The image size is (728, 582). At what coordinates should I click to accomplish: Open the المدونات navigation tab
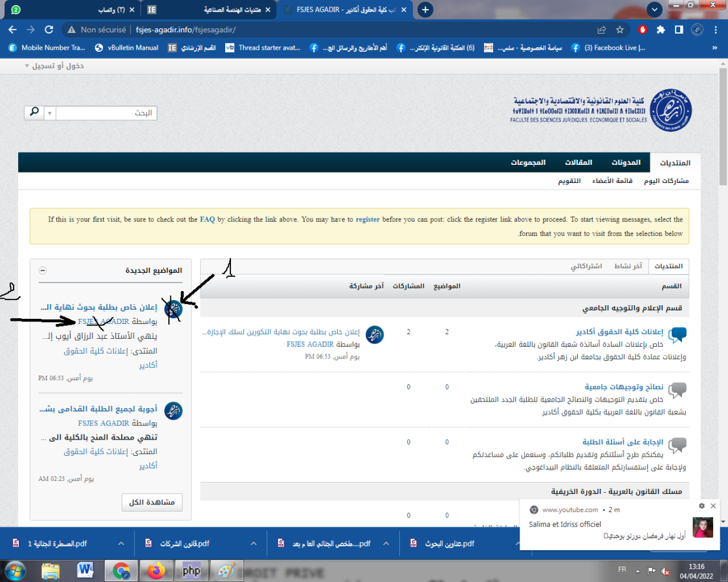[626, 162]
